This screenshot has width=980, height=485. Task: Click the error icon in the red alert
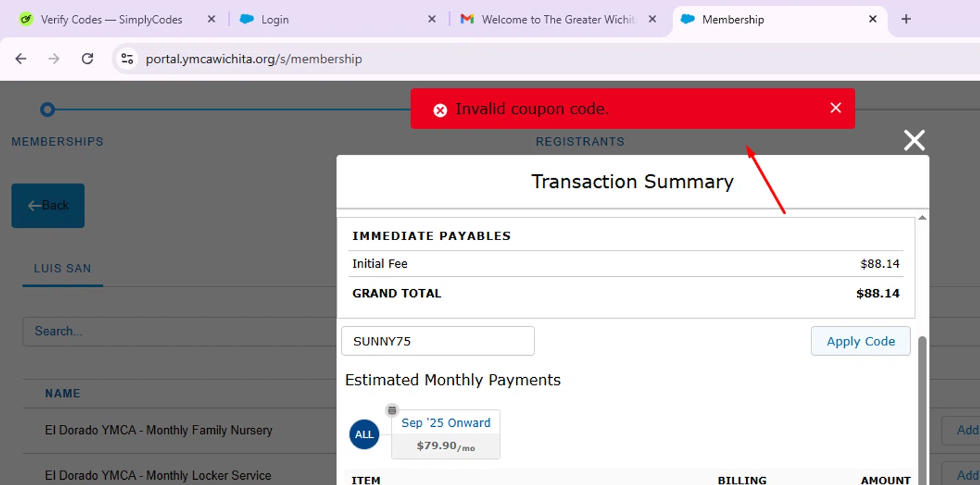click(x=440, y=110)
